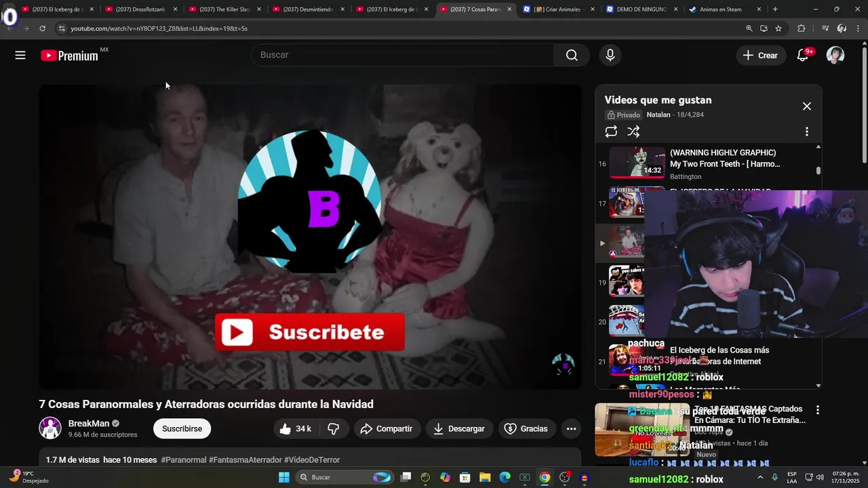The width and height of the screenshot is (868, 488).
Task: Open recommended 10 Fantasmas Captados thumbnail
Action: point(642,430)
